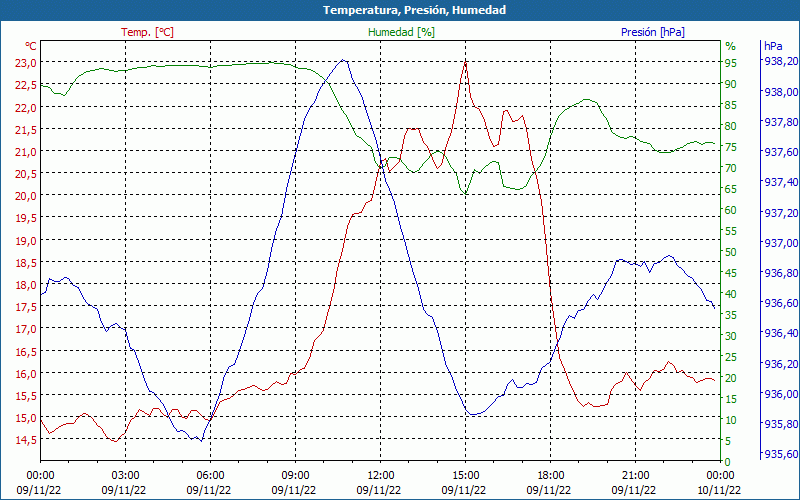Click the 25 humidity axis value
Image resolution: width=800 pixels, height=500 pixels.
731,357
